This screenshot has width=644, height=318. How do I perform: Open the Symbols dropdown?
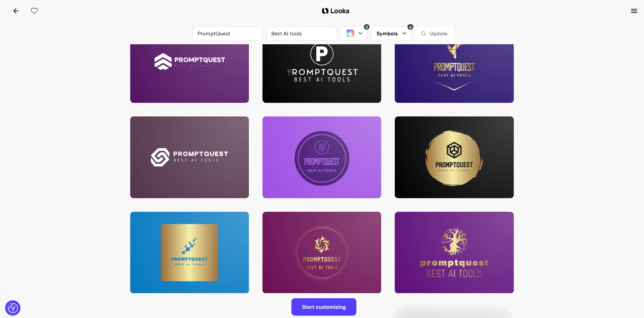pos(391,33)
